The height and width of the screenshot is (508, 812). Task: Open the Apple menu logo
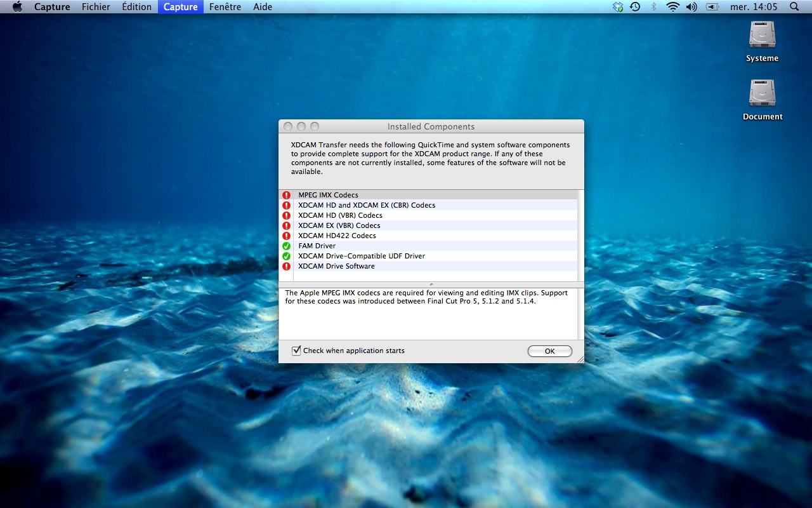[x=17, y=7]
